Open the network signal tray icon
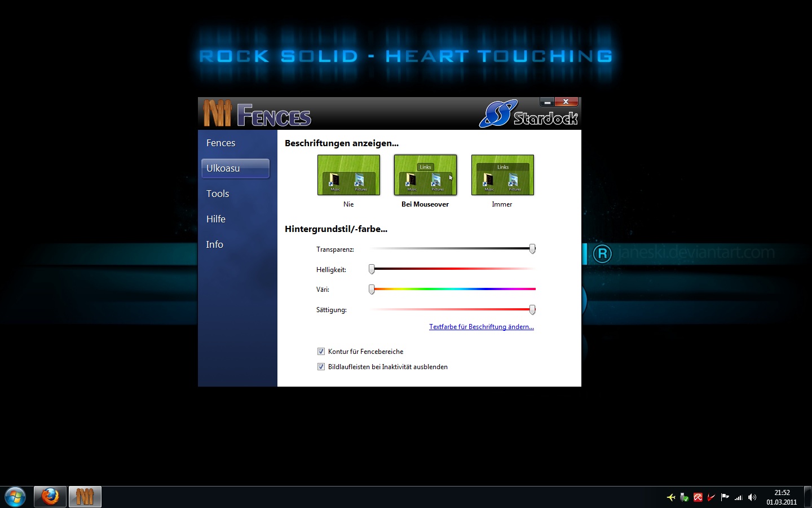812x508 pixels. [x=739, y=497]
